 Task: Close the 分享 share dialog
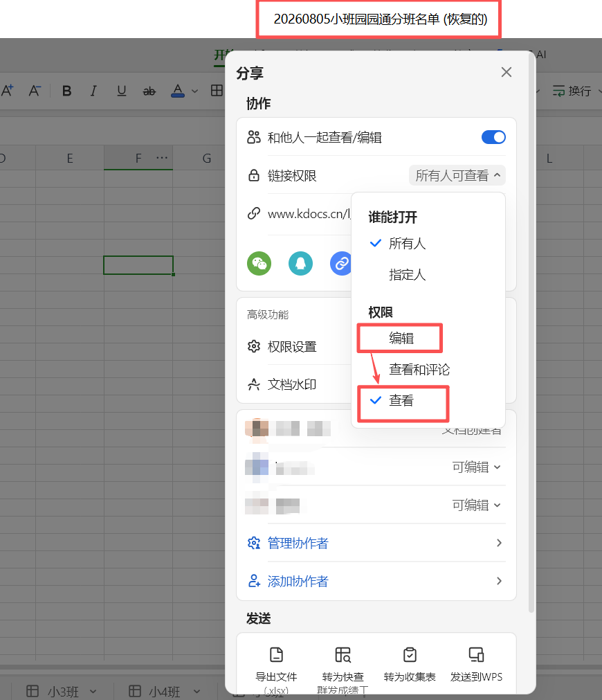click(506, 72)
